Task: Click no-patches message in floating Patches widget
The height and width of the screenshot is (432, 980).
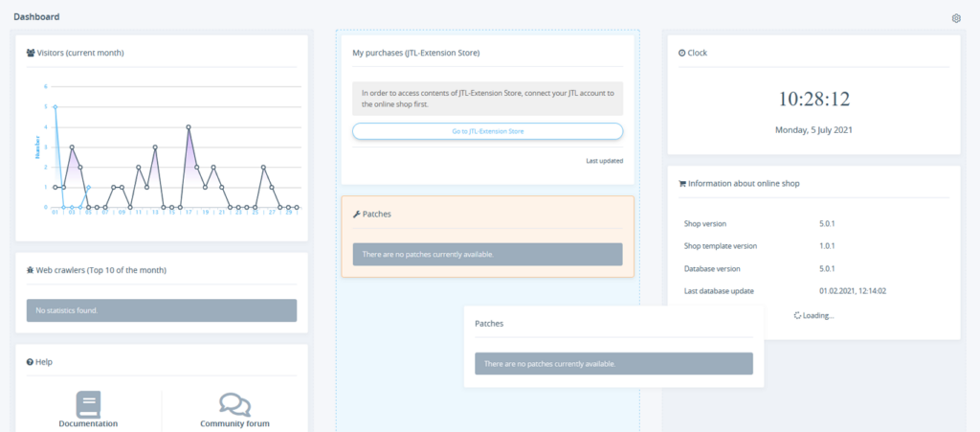Action: pyautogui.click(x=613, y=363)
